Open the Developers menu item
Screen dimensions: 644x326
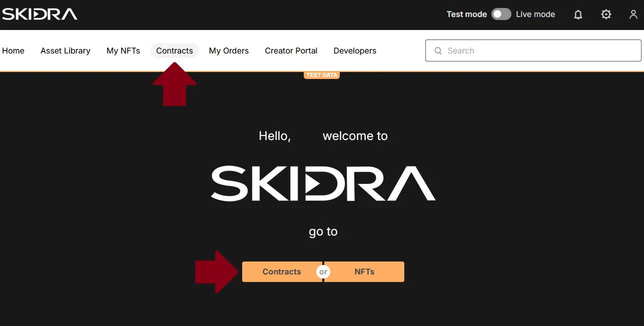tap(355, 50)
